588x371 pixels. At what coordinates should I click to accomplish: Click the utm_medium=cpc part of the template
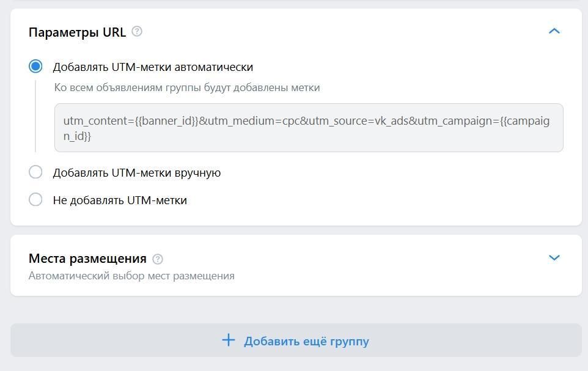pyautogui.click(x=246, y=121)
